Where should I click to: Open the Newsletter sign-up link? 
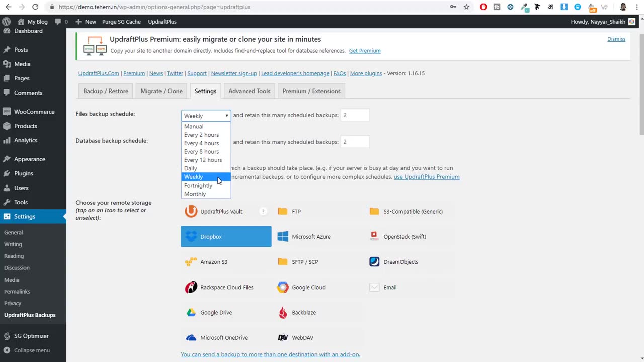point(234,73)
